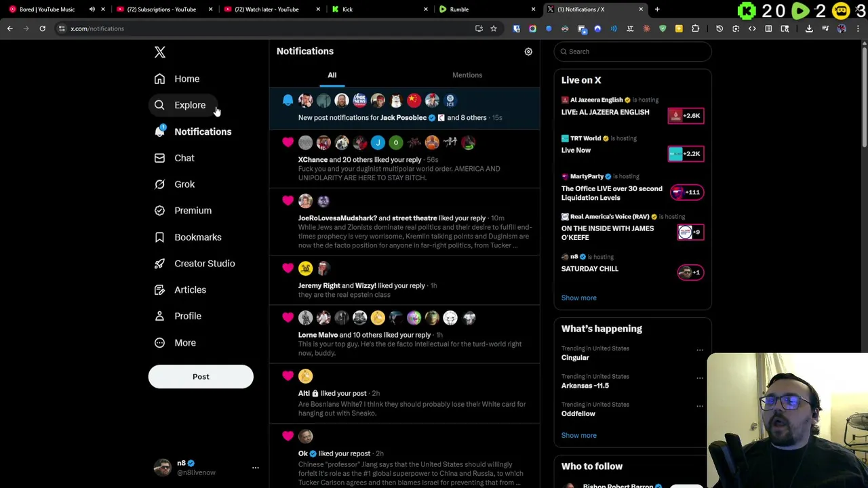Click the green shield extension icon

tap(663, 28)
